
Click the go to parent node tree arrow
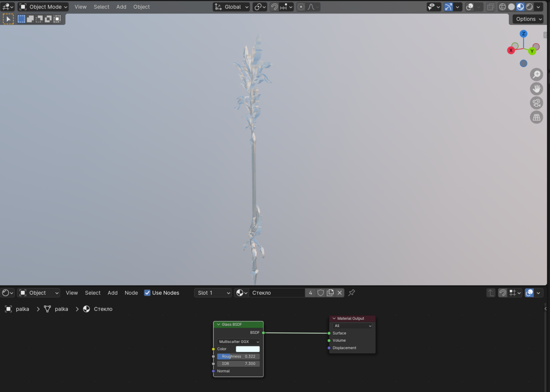(x=490, y=292)
